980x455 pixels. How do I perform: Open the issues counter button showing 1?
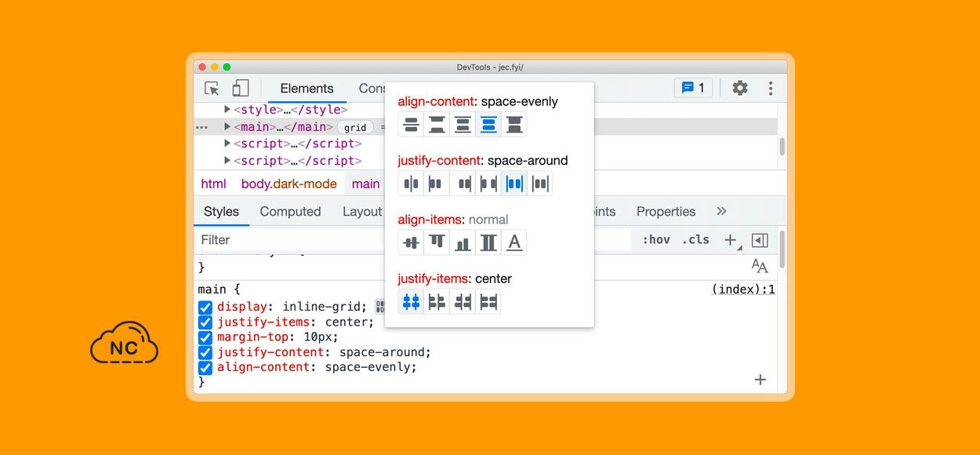(x=693, y=88)
